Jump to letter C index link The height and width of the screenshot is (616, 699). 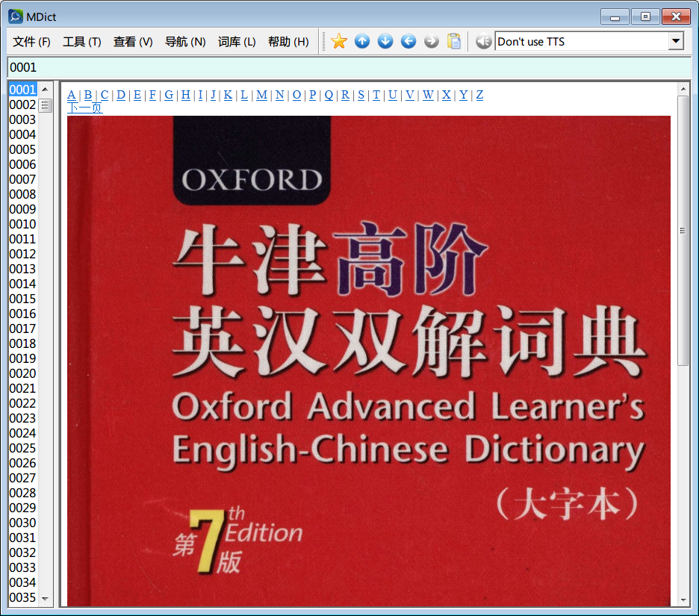(x=105, y=95)
